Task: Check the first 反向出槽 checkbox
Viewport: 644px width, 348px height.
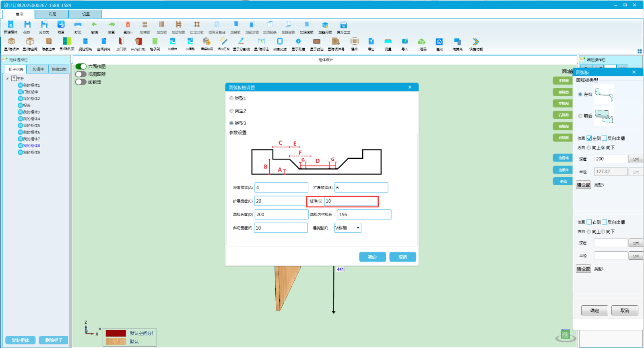Action: (x=604, y=138)
